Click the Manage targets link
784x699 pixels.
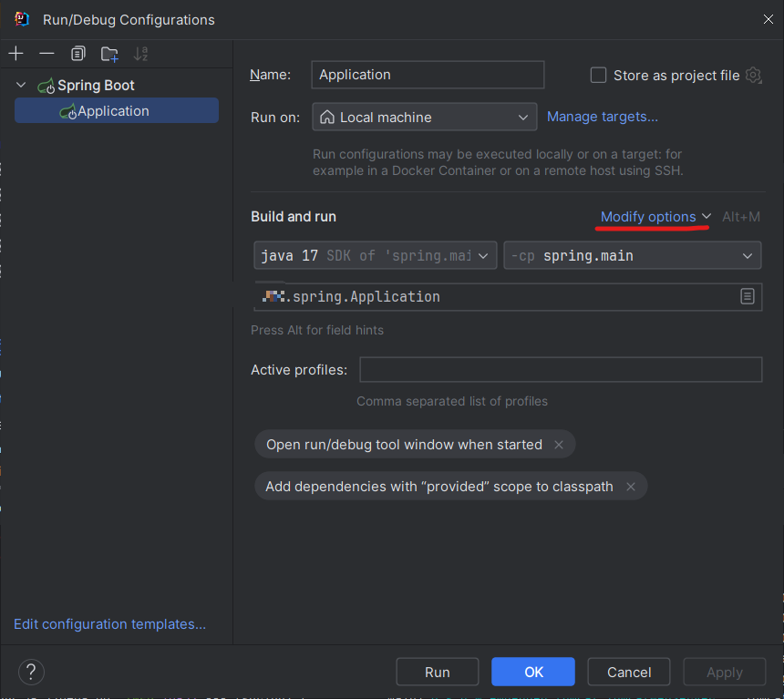[602, 117]
